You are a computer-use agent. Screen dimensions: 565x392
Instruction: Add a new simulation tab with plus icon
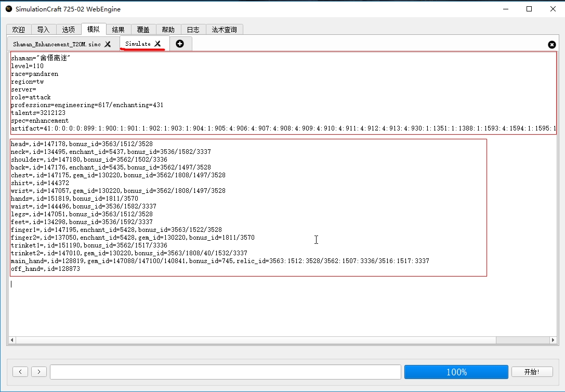tap(180, 44)
